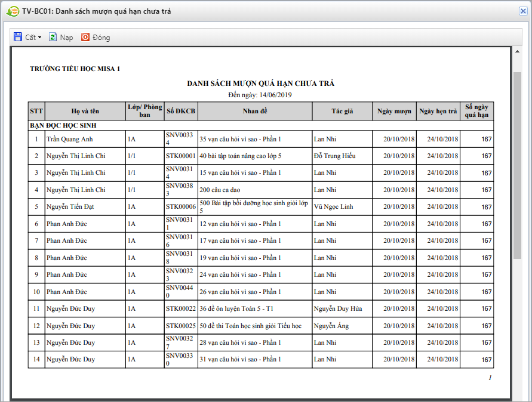This screenshot has height=402, width=532.
Task: Click title 12 vạn câu hỏi vì sao
Action: pos(240,224)
